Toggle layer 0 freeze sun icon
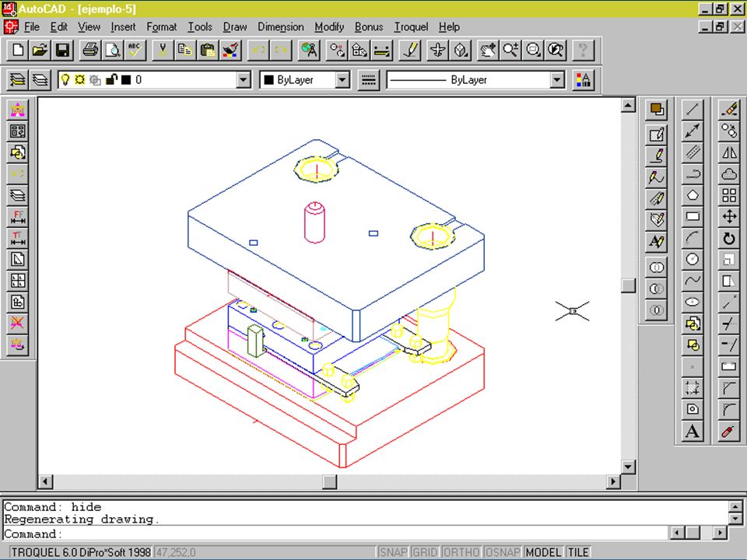This screenshot has width=747, height=560. click(79, 80)
